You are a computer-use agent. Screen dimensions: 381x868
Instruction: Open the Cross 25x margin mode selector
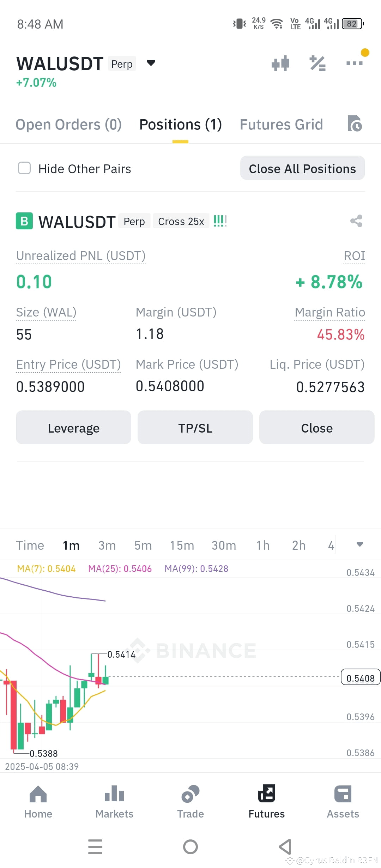coord(181,221)
